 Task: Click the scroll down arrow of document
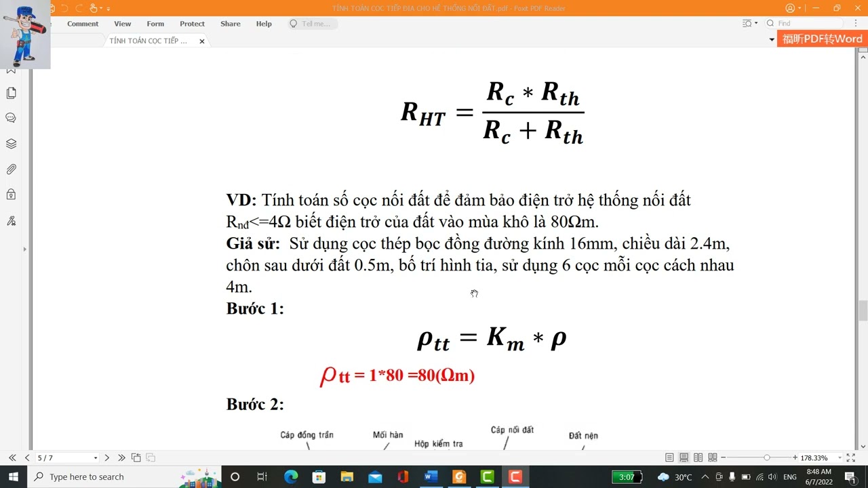(863, 447)
